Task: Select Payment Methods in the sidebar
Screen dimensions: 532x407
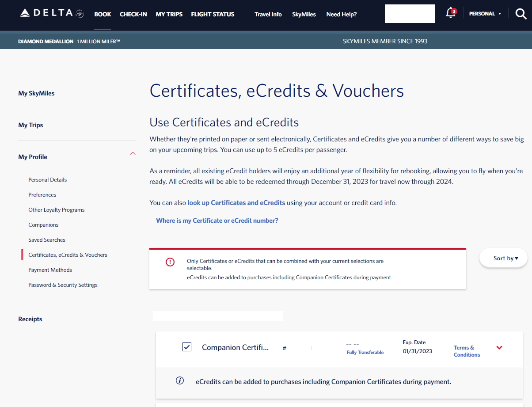Action: coord(50,270)
